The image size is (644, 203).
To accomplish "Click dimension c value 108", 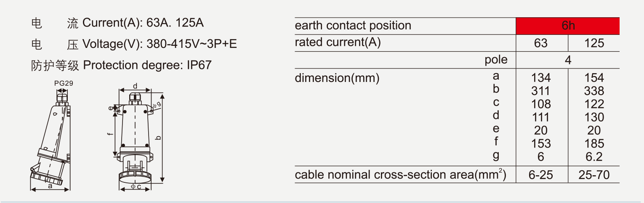I will click(x=541, y=104).
